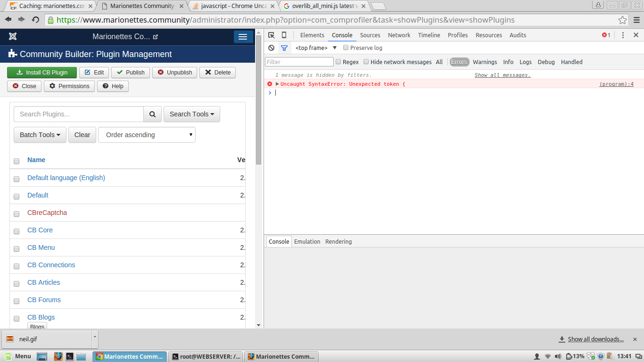Enable Hide network messages checkbox

366,62
